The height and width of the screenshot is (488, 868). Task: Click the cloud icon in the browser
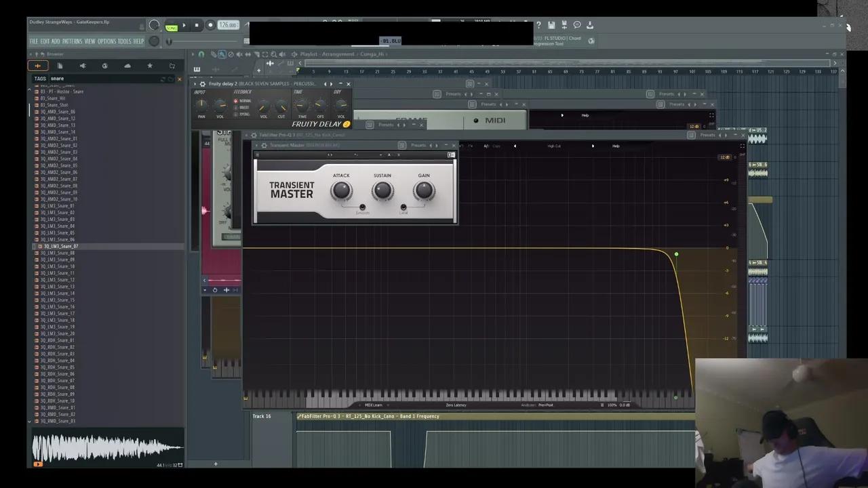click(x=127, y=66)
